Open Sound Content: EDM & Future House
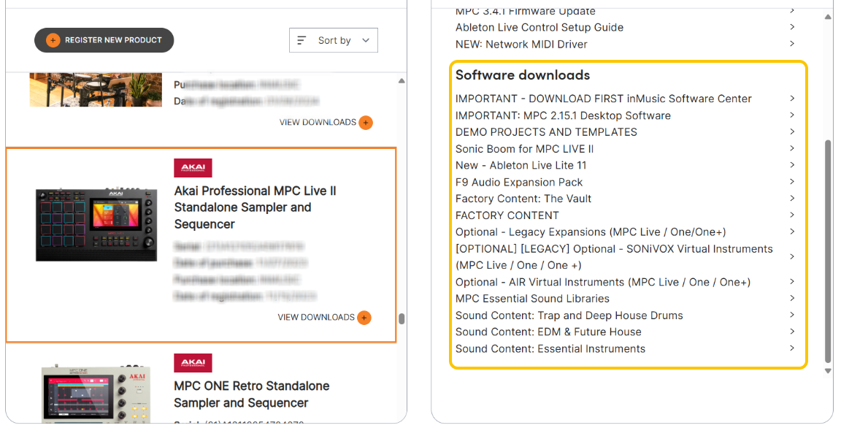This screenshot has height=428, width=868. [x=548, y=332]
